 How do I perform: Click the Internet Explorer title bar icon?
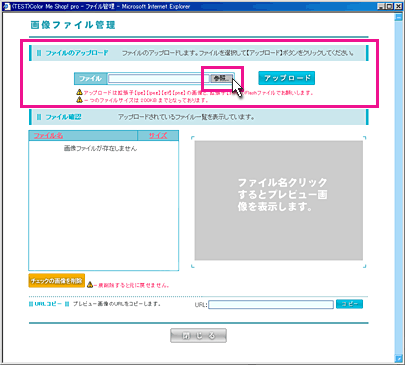pyautogui.click(x=7, y=6)
